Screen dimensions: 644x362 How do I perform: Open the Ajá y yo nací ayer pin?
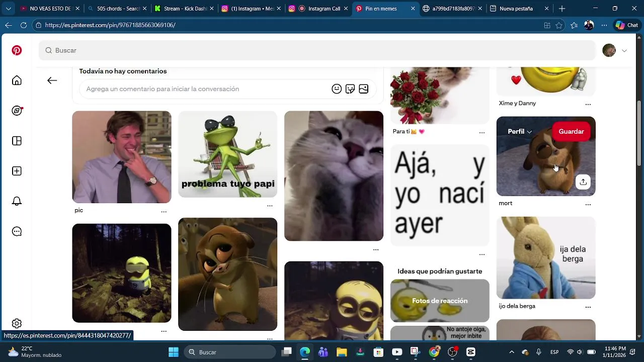[x=440, y=195]
